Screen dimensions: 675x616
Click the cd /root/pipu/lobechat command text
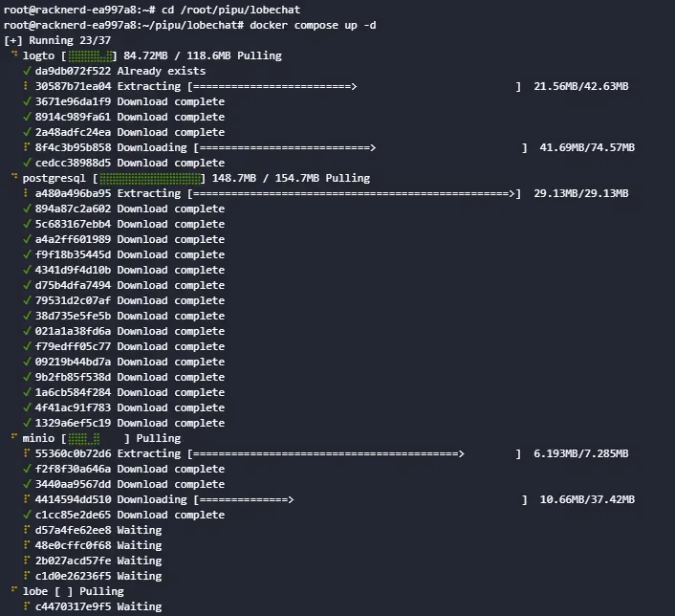230,10
